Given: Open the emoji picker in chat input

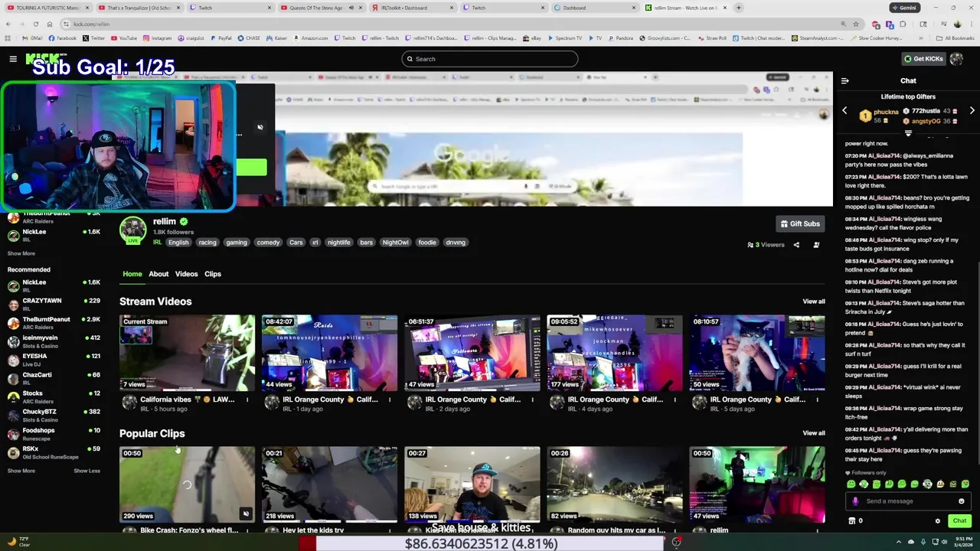Looking at the screenshot, I should (962, 501).
